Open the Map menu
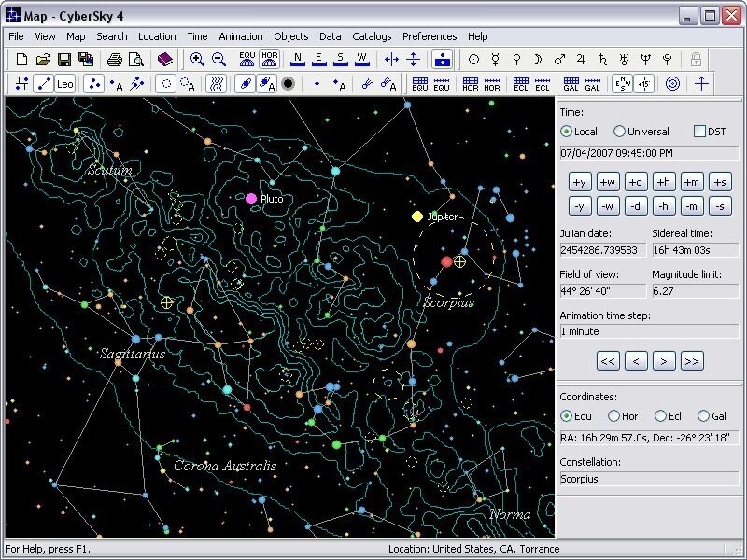Screen dimensions: 747x560 [76, 36]
